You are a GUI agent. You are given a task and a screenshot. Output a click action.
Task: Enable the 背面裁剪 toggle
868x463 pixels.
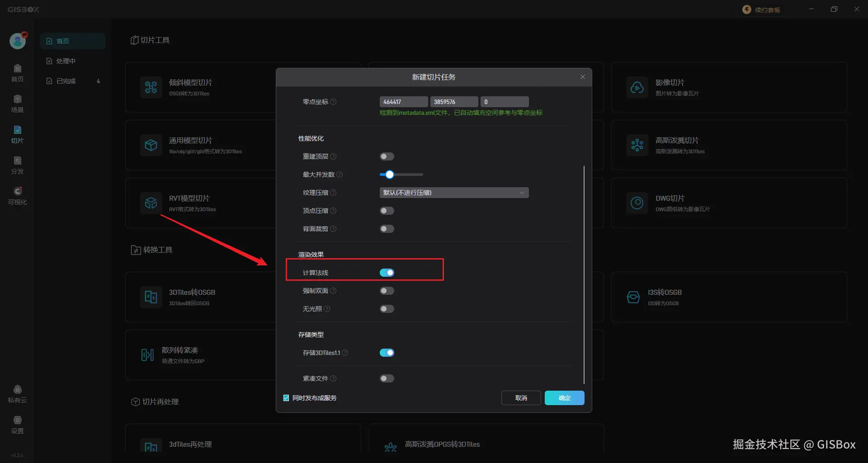point(387,229)
